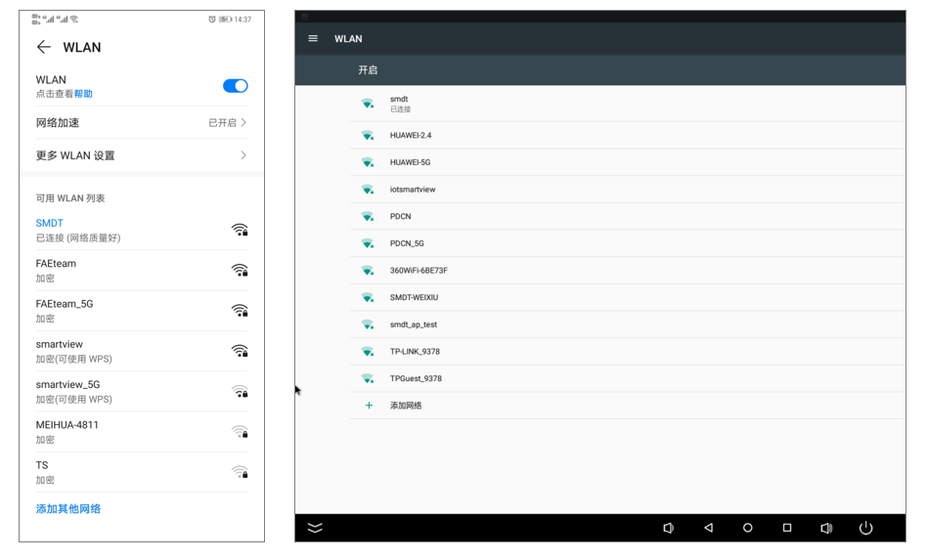This screenshot has width=927, height=560.
Task: Click the 360WiFi-6BE73F Wi-Fi icon
Action: (x=368, y=271)
